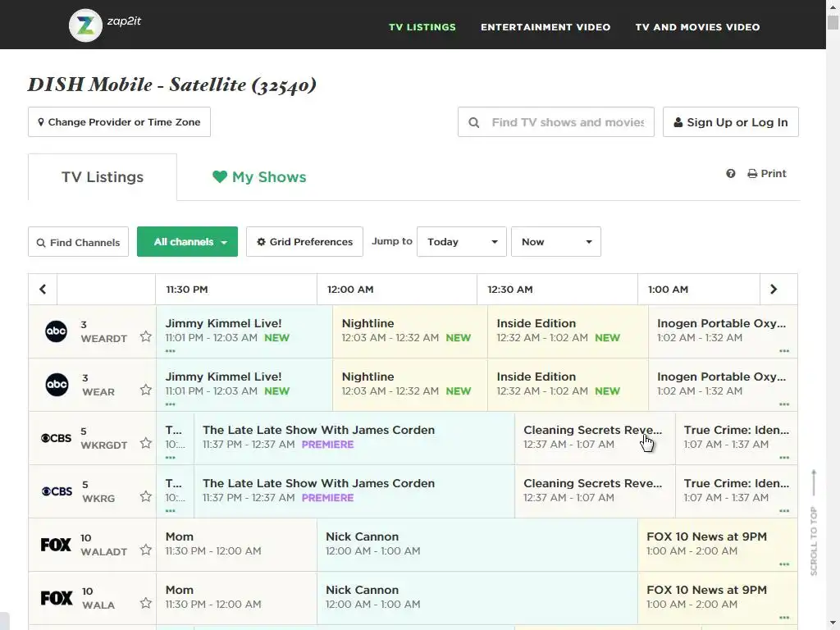Screen dimensions: 840x630
Task: Open TV Listings in top navigation
Action: tap(422, 27)
